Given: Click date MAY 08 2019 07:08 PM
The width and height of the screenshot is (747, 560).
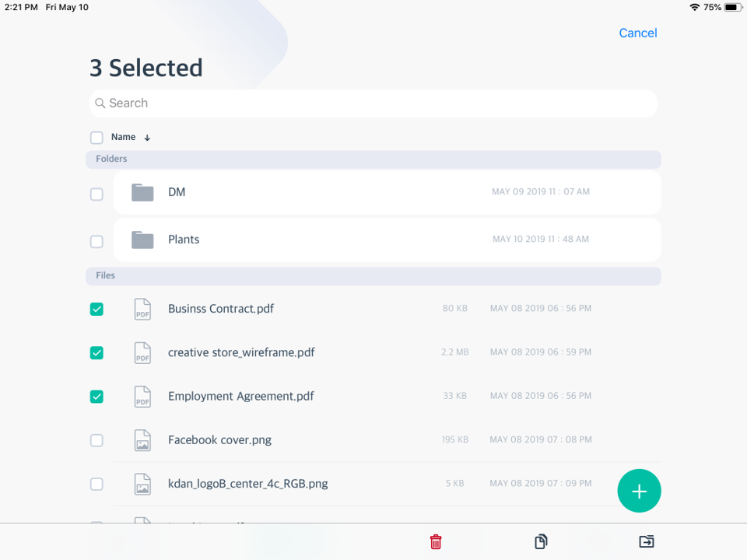Looking at the screenshot, I should [541, 439].
